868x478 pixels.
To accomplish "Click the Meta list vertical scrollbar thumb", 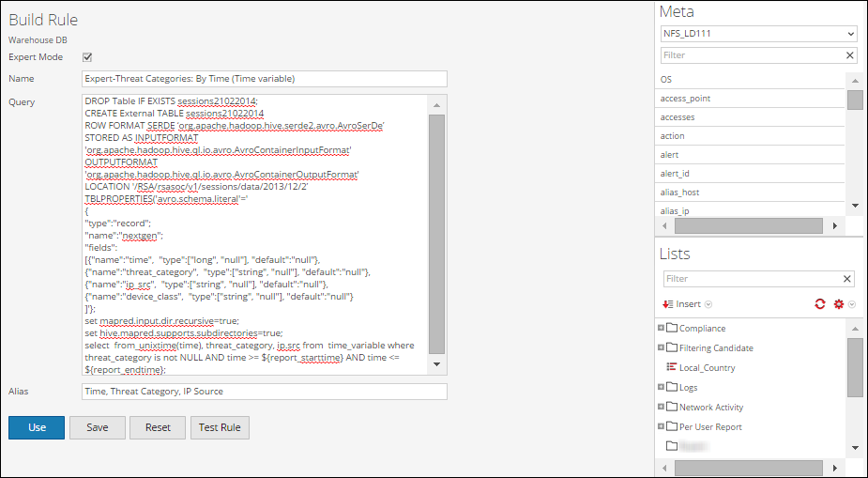I will [855, 100].
